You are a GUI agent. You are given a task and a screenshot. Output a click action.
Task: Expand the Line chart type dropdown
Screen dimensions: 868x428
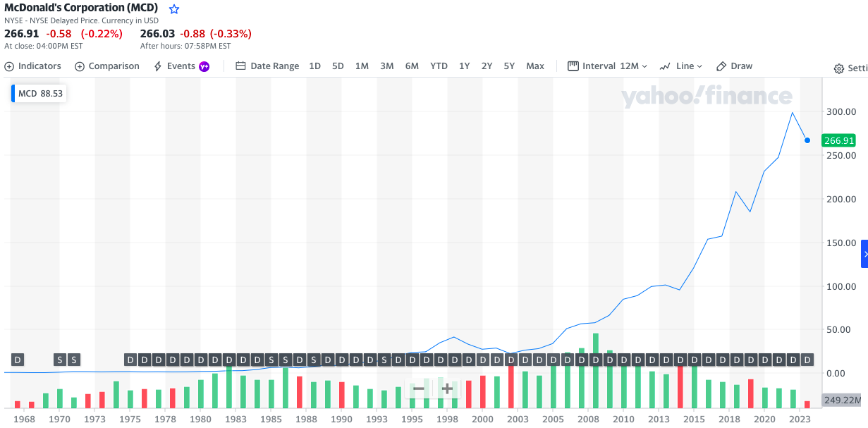(681, 66)
